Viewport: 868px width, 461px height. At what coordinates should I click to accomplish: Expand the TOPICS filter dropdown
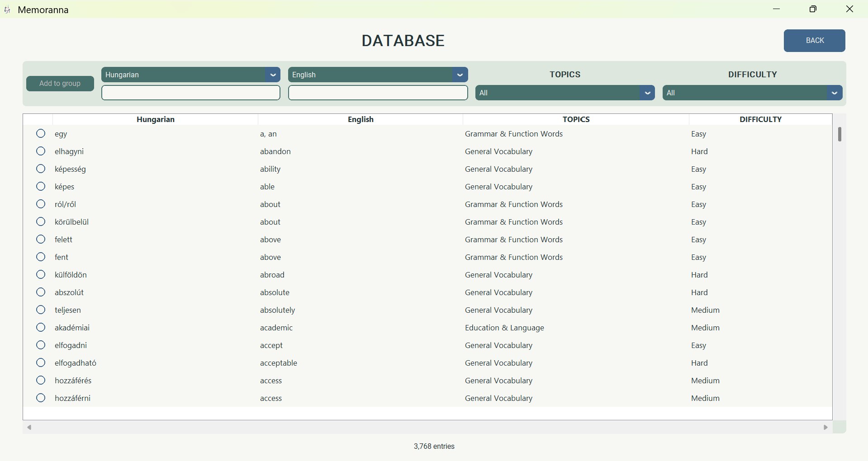click(565, 93)
